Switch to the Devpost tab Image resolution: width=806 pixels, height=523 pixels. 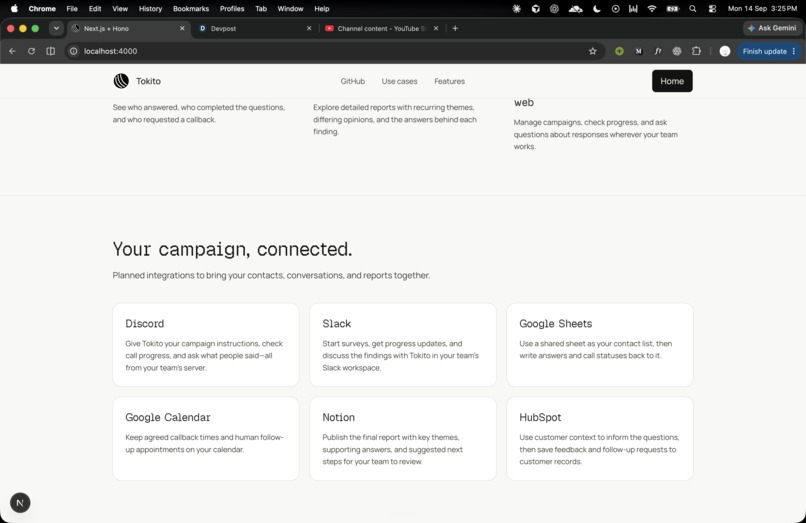point(252,28)
